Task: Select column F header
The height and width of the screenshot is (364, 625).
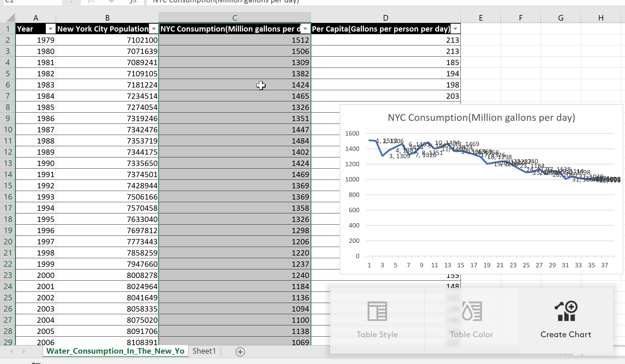Action: coord(521,18)
